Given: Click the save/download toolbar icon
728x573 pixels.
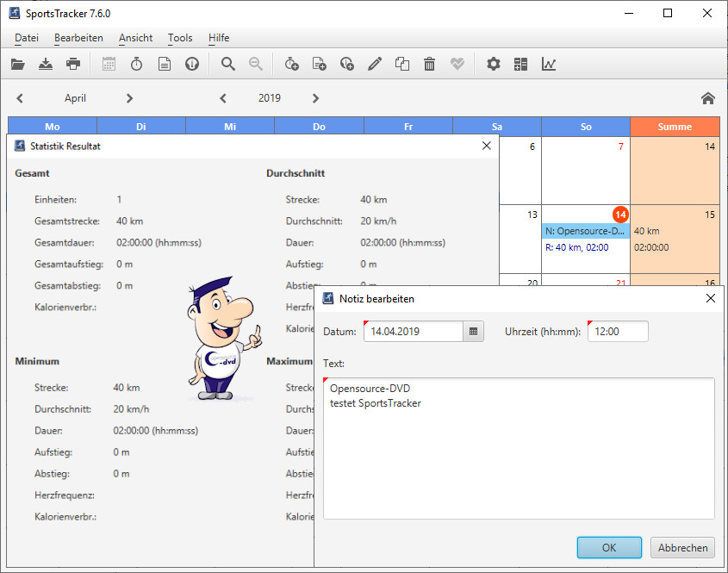Looking at the screenshot, I should click(46, 64).
